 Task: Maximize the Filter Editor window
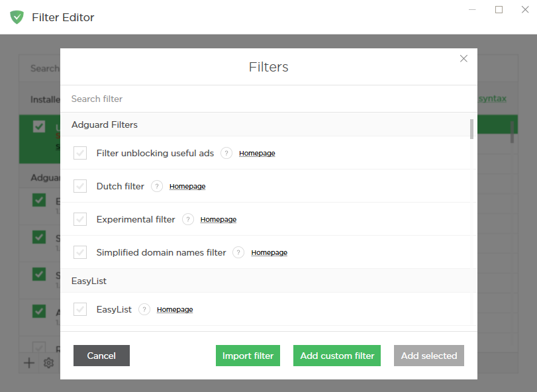click(x=499, y=9)
